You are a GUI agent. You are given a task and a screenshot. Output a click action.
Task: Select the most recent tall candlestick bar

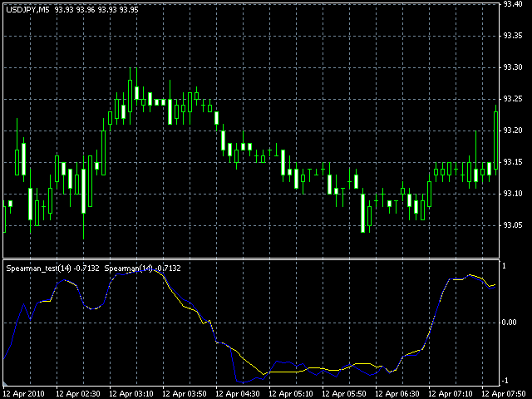(495, 140)
